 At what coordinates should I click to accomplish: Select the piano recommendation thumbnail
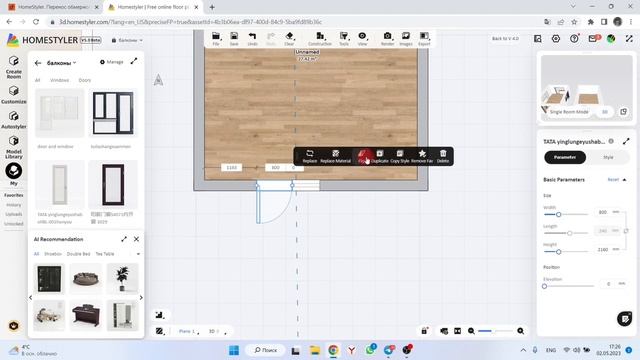point(86,316)
